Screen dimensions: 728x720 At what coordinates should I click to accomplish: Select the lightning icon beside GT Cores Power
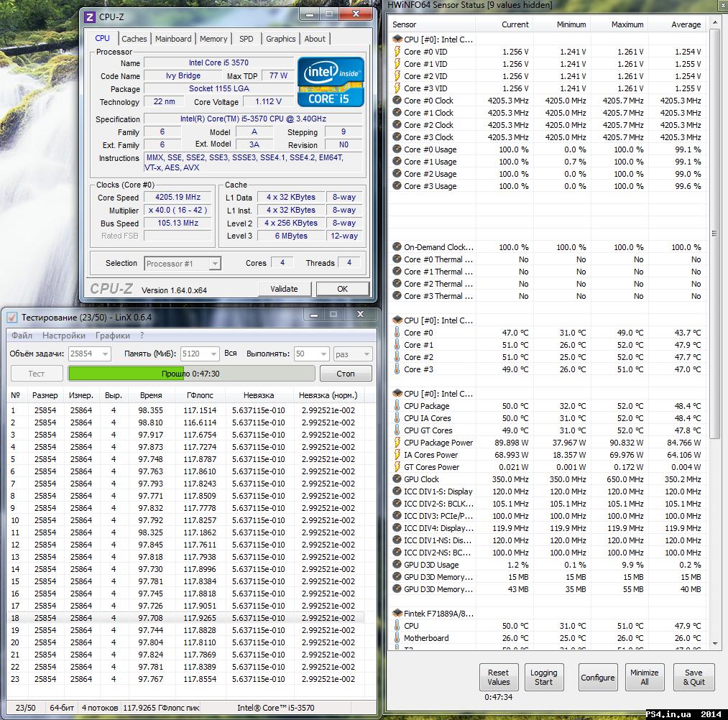tap(397, 467)
